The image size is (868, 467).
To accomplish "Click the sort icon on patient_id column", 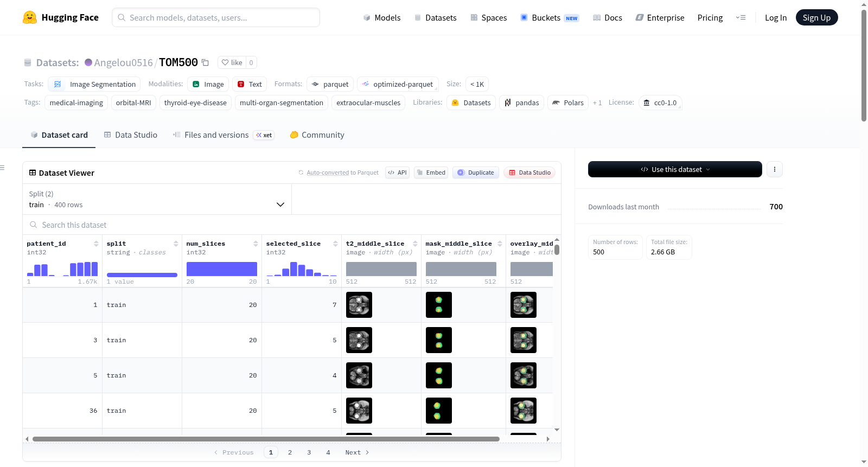I will pyautogui.click(x=96, y=244).
